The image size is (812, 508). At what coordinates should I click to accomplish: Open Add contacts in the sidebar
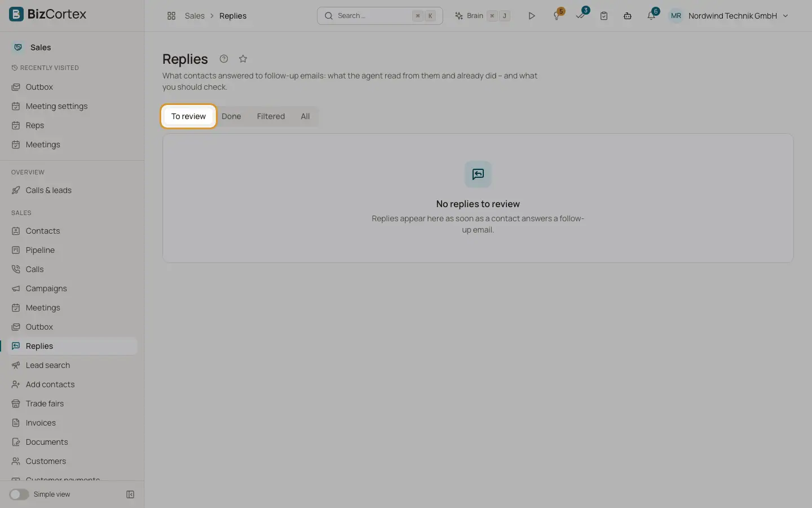72,384
